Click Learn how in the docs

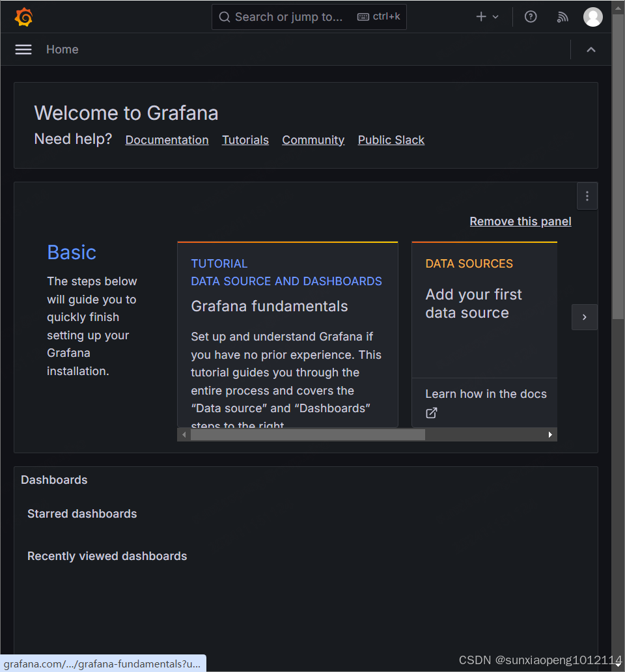click(x=486, y=394)
